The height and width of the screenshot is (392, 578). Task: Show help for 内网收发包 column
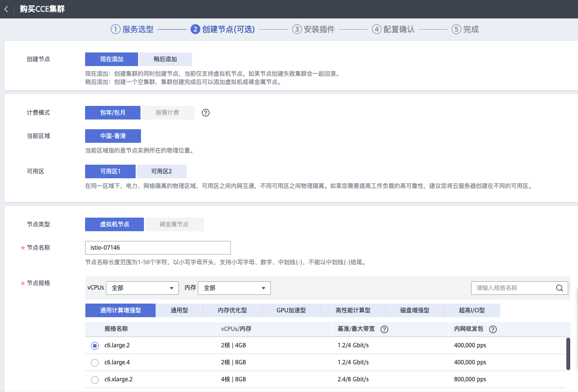pyautogui.click(x=493, y=329)
